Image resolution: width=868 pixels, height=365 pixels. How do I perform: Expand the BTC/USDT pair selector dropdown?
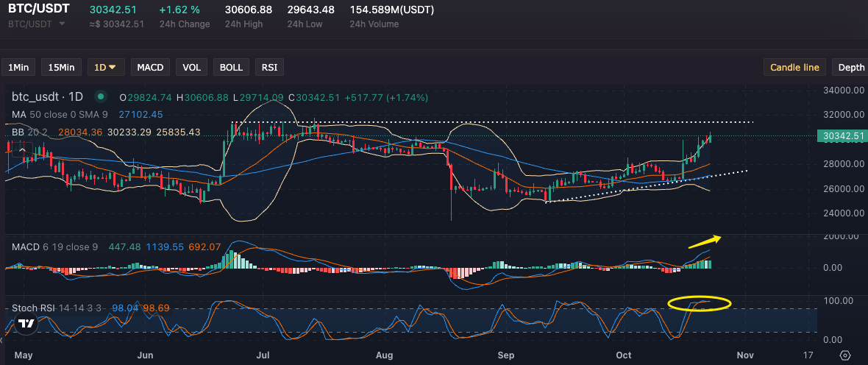point(62,24)
